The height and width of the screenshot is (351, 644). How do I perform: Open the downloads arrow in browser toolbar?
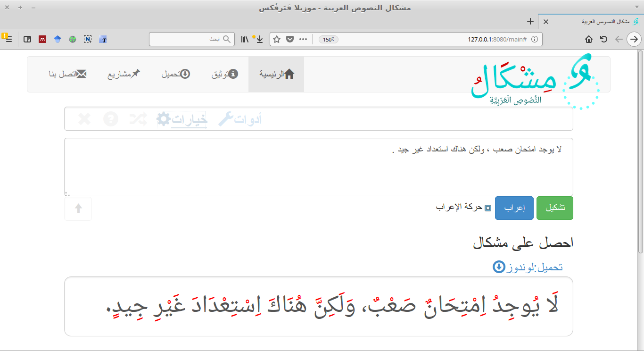[x=259, y=39]
